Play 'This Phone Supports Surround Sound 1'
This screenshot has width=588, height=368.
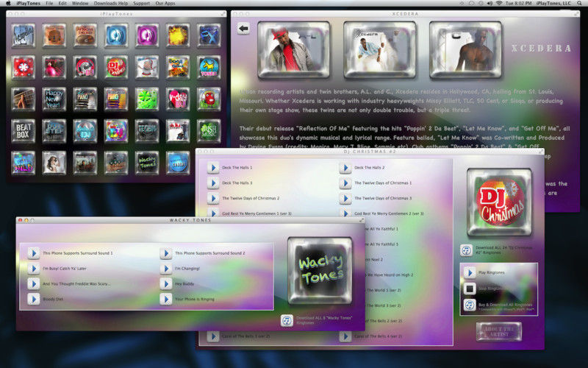pyautogui.click(x=34, y=253)
